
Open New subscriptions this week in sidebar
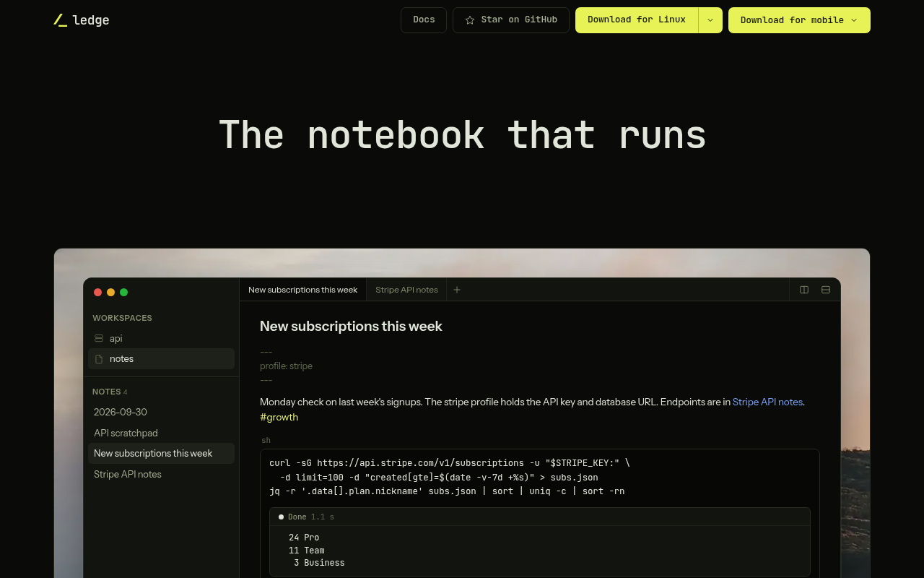pyautogui.click(x=162, y=454)
